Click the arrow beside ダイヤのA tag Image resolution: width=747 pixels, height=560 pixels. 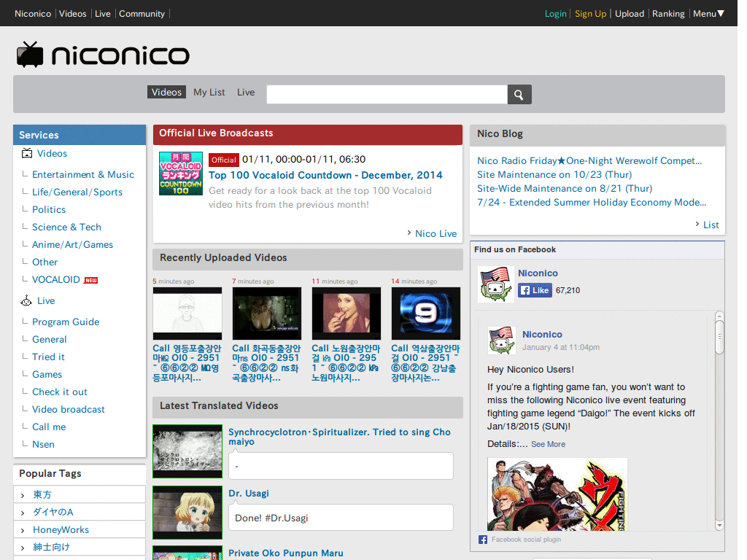[x=23, y=513]
